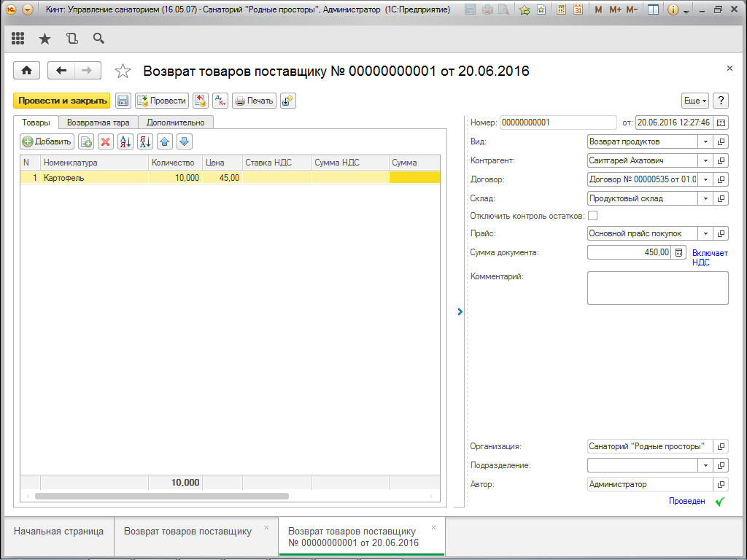Click into the Комментарий text field
The height and width of the screenshot is (560, 747).
[657, 287]
